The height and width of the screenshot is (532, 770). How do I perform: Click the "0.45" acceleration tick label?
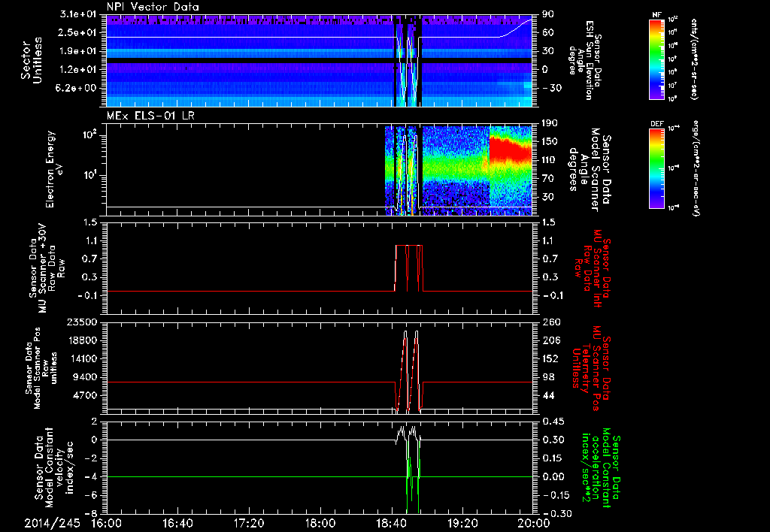click(553, 422)
